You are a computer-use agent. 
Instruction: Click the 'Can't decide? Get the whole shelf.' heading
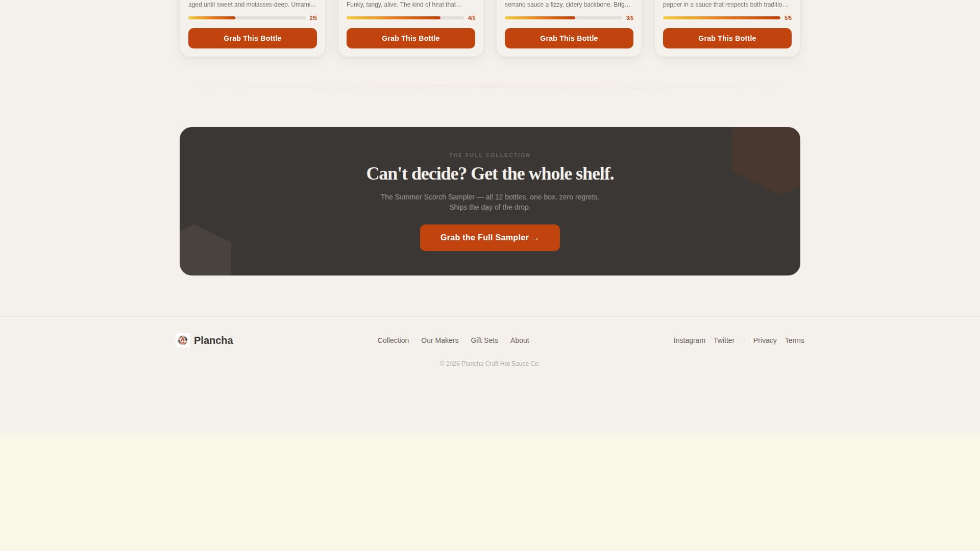pyautogui.click(x=490, y=173)
